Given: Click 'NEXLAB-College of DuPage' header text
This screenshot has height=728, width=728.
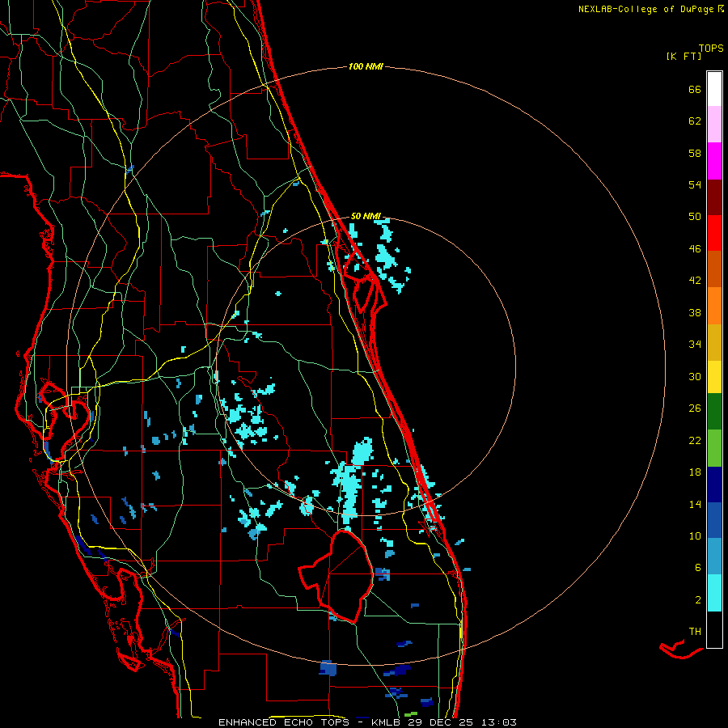Looking at the screenshot, I should point(647,9).
